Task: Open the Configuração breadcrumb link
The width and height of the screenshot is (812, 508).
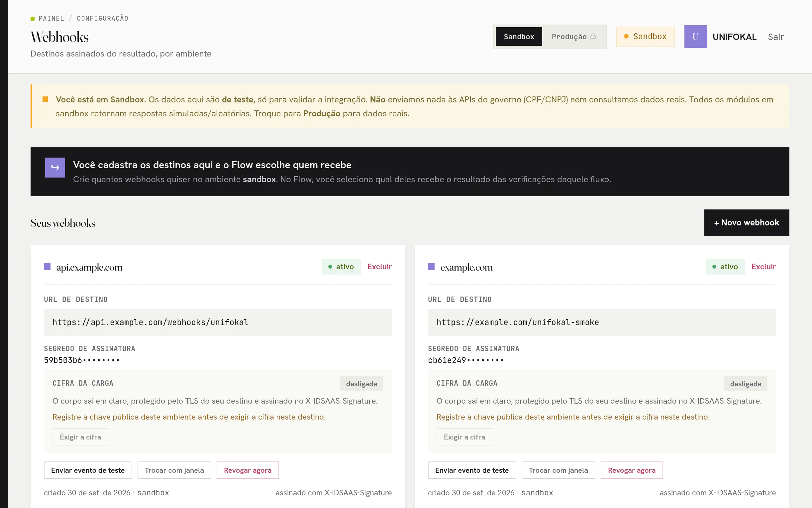Action: 103,19
